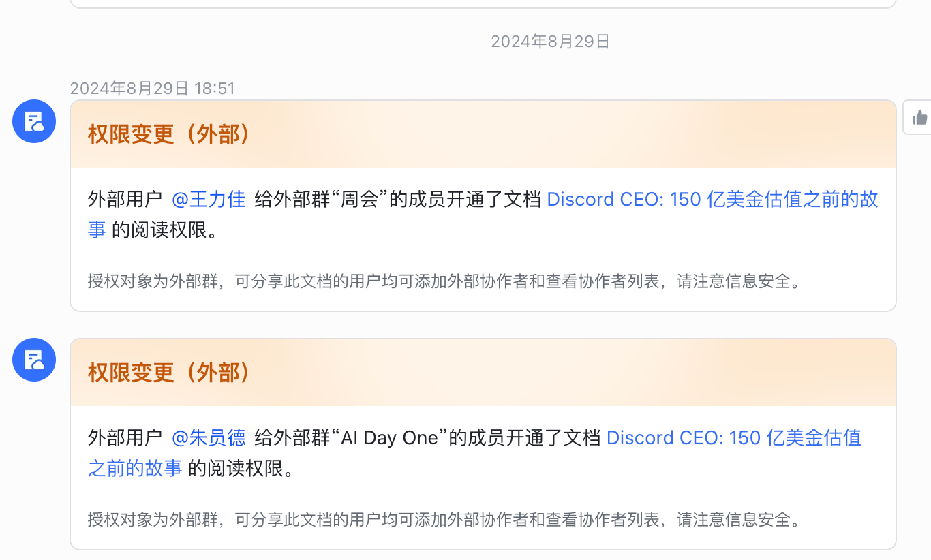Viewport: 931px width, 560px height.
Task: Click the thumbs-up reaction icon beside first message
Action: click(x=919, y=117)
